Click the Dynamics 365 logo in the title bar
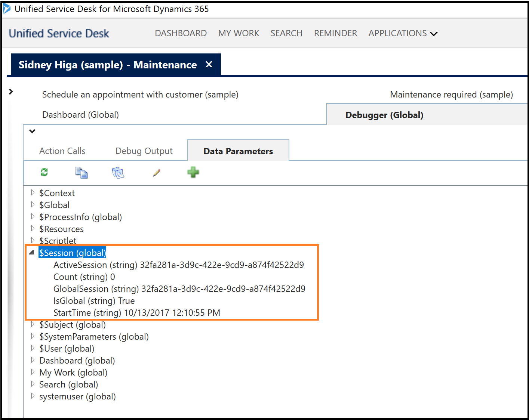Image resolution: width=529 pixels, height=420 pixels. pyautogui.click(x=6, y=9)
